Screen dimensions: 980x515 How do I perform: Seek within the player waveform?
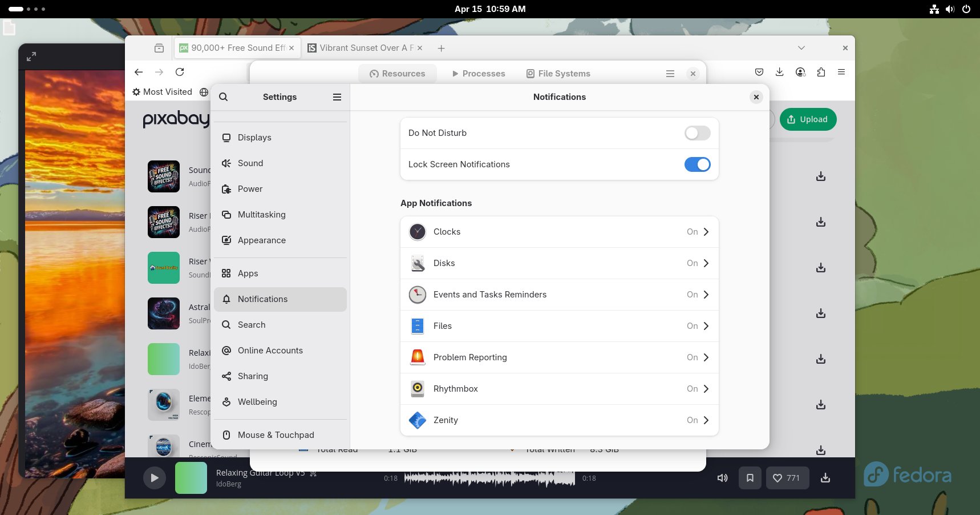pos(489,478)
